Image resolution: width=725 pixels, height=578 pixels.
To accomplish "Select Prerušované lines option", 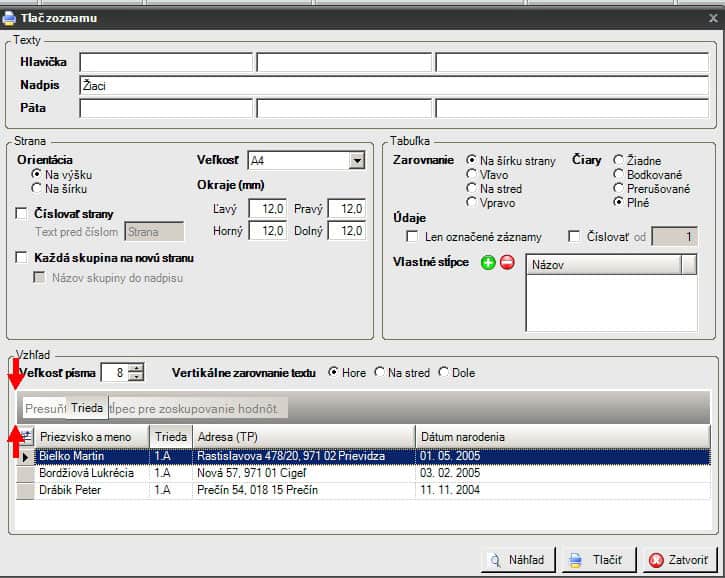I will pos(618,188).
